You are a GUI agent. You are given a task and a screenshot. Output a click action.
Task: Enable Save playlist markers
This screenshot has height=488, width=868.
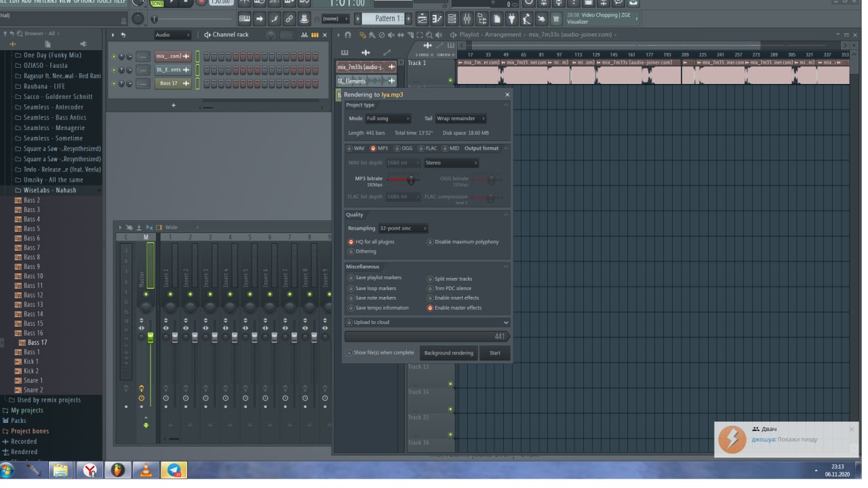click(374, 278)
